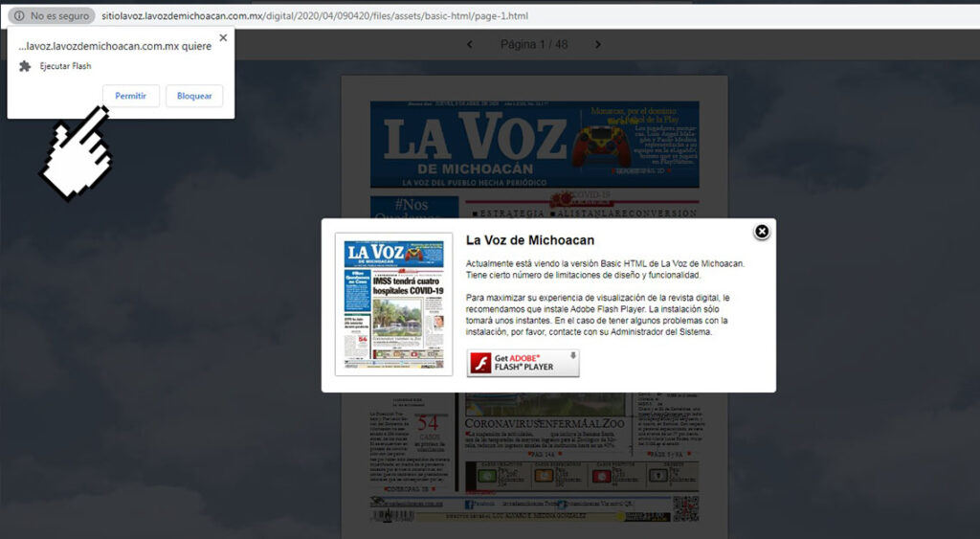Click the red Flash logo icon

point(483,363)
